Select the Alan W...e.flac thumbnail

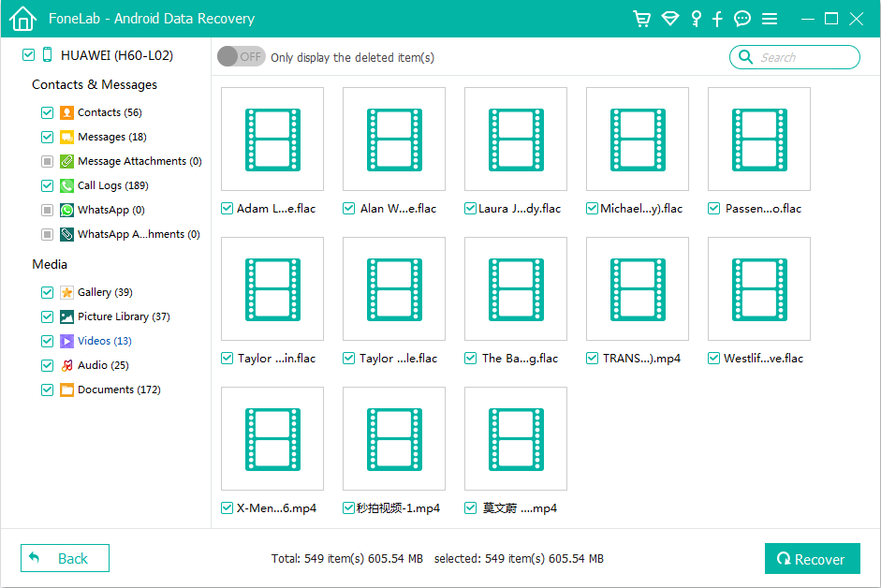394,139
